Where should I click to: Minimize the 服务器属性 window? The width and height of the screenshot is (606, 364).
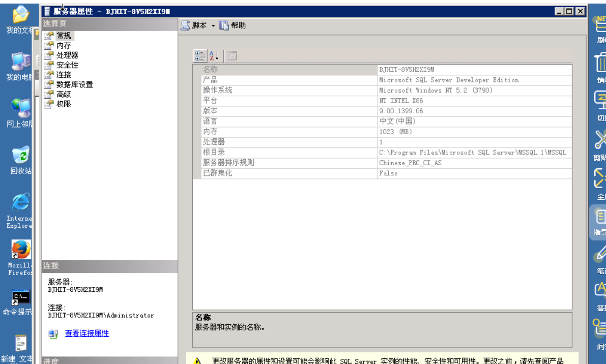(559, 11)
